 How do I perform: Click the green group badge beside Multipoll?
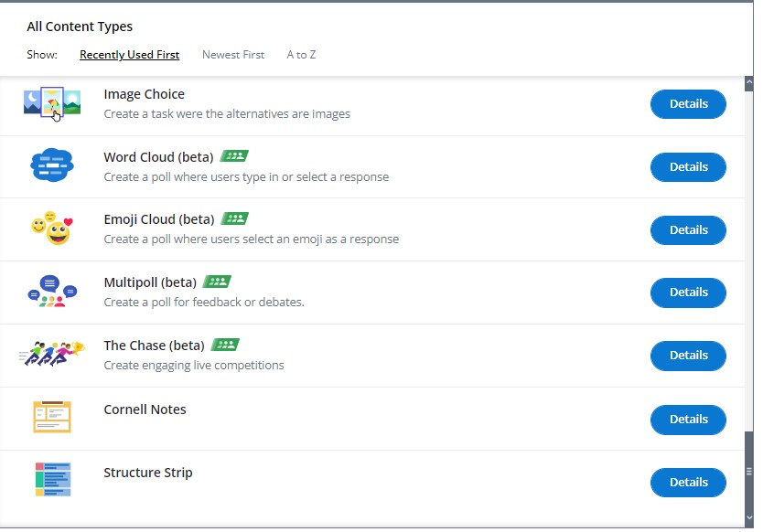pos(217,282)
